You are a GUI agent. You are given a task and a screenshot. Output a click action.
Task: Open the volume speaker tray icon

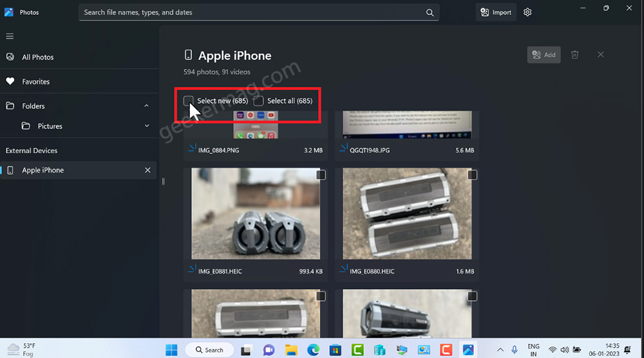[564, 350]
